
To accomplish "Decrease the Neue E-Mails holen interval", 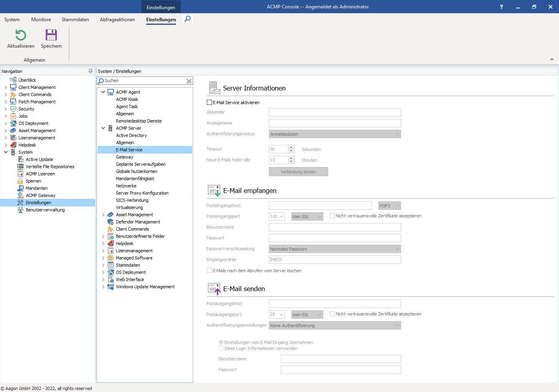I will pos(291,162).
